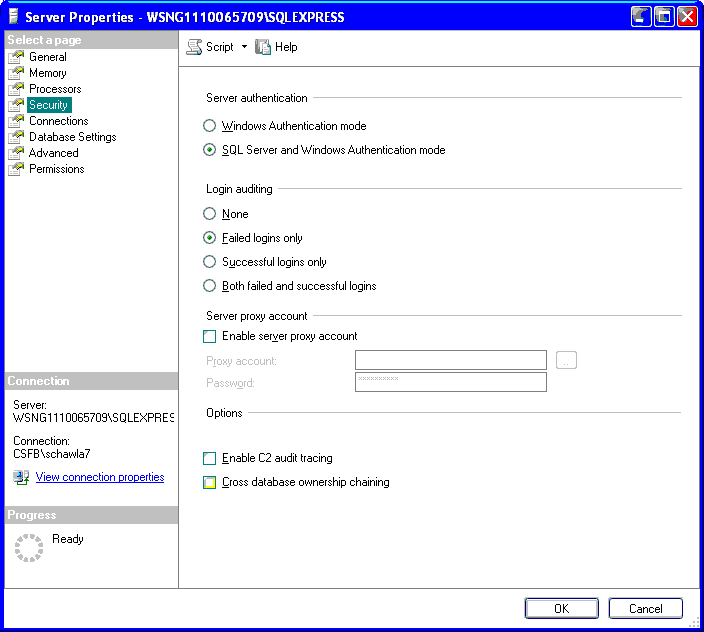Click the Database Settings page icon

pos(16,137)
